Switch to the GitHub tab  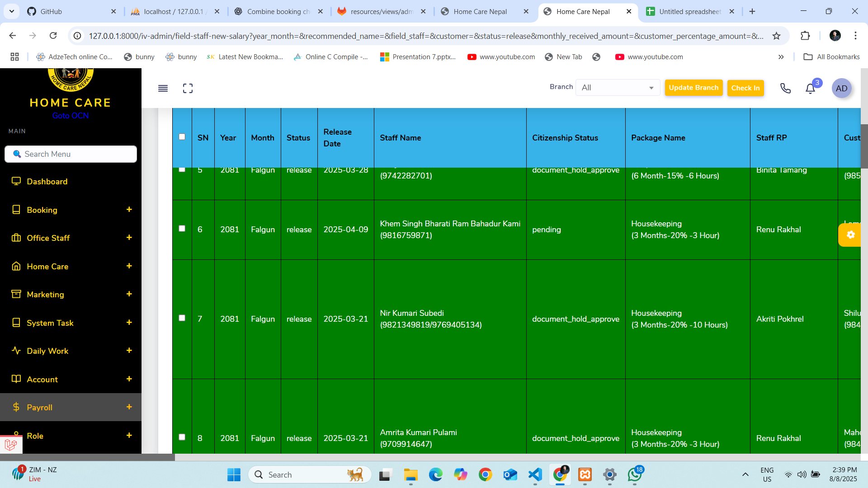pos(72,12)
